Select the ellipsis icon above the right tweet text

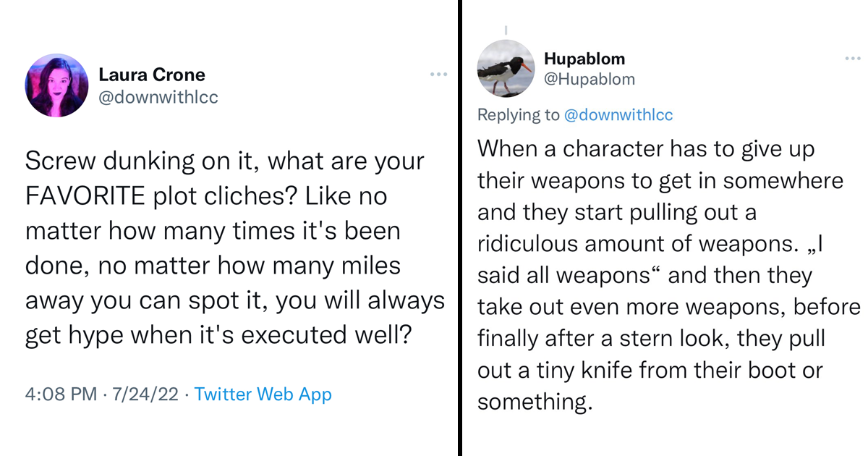pyautogui.click(x=854, y=58)
